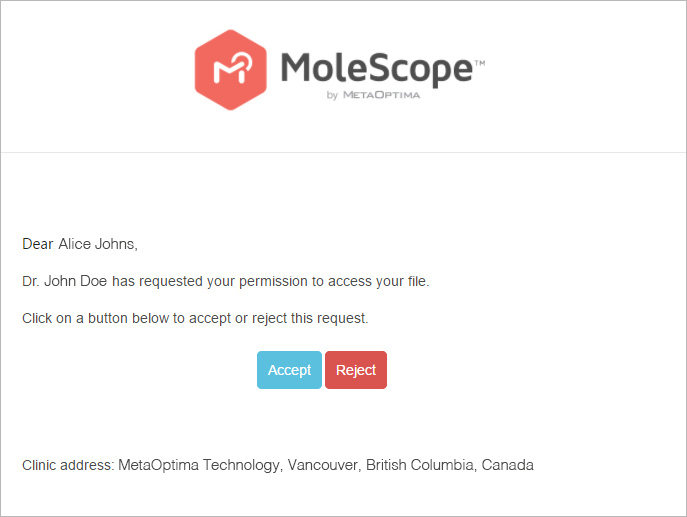Click the 'Clinic address:' label
Viewport: 687px width, 517px height.
pos(68,465)
